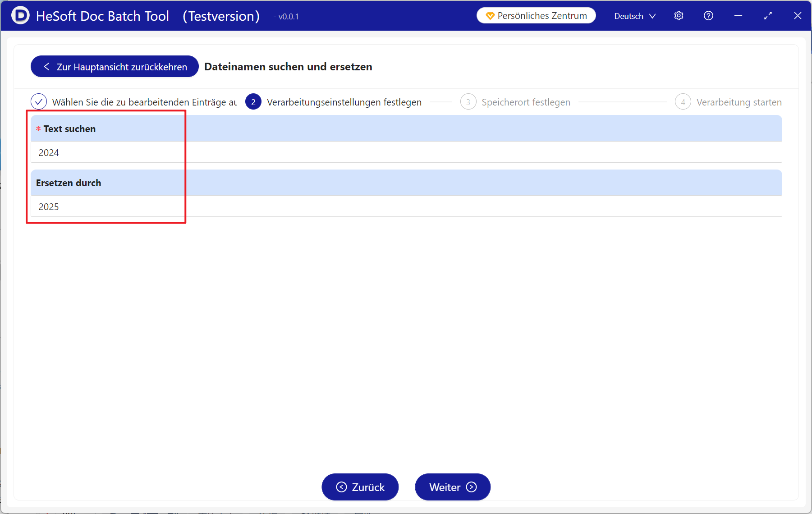The height and width of the screenshot is (514, 812).
Task: Toggle the window fullscreen expand icon
Action: [x=768, y=16]
